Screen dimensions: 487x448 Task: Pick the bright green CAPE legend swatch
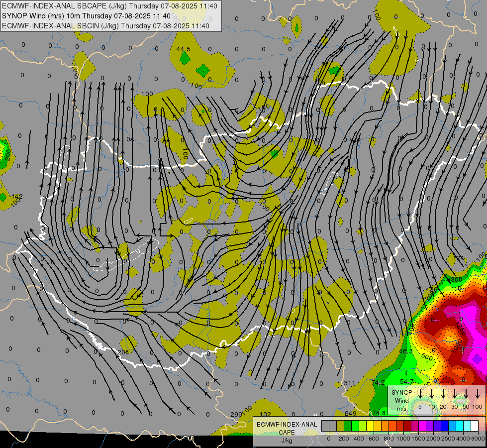tap(355, 426)
